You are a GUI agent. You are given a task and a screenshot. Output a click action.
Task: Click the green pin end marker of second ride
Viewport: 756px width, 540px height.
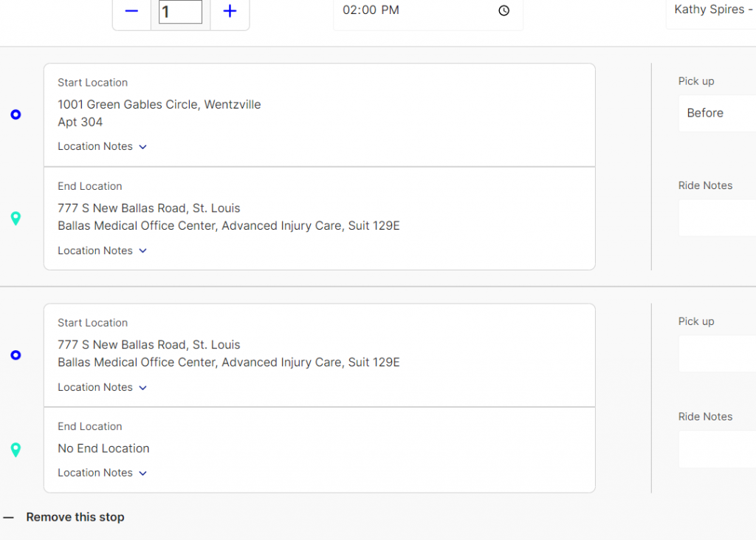click(16, 450)
